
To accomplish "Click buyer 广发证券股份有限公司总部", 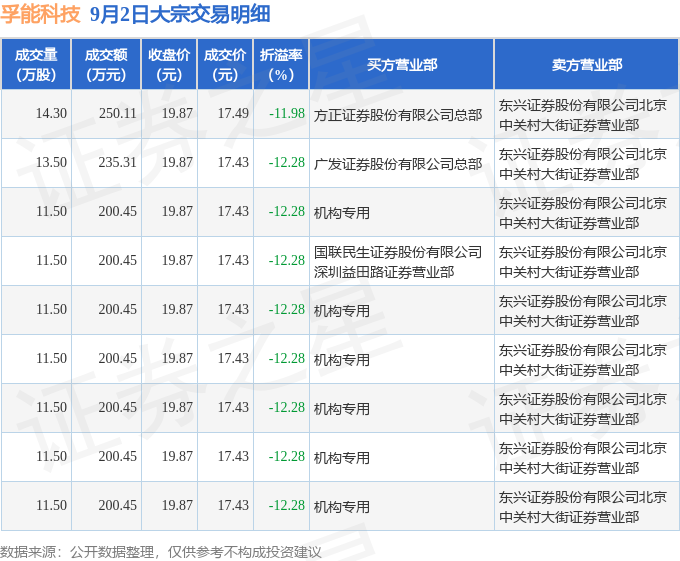I will click(398, 164).
